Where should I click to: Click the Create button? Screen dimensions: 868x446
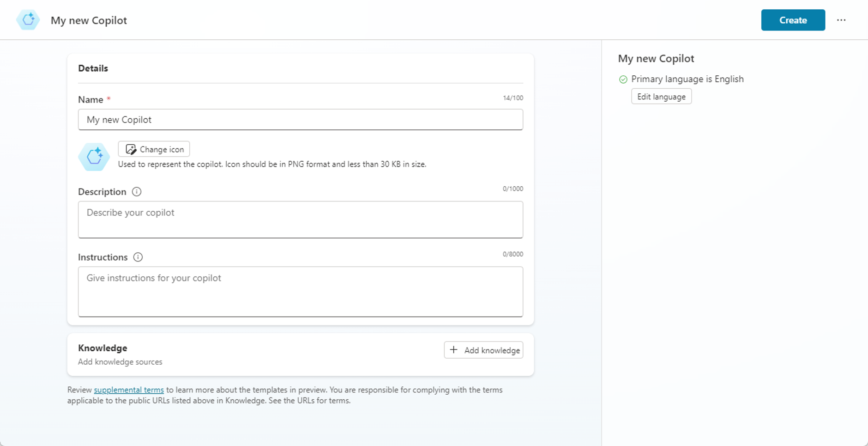tap(793, 20)
